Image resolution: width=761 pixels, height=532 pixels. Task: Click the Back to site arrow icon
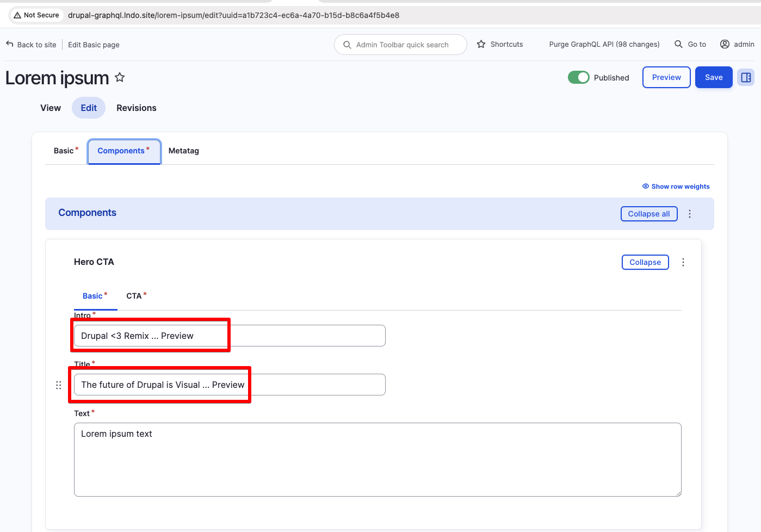(9, 44)
